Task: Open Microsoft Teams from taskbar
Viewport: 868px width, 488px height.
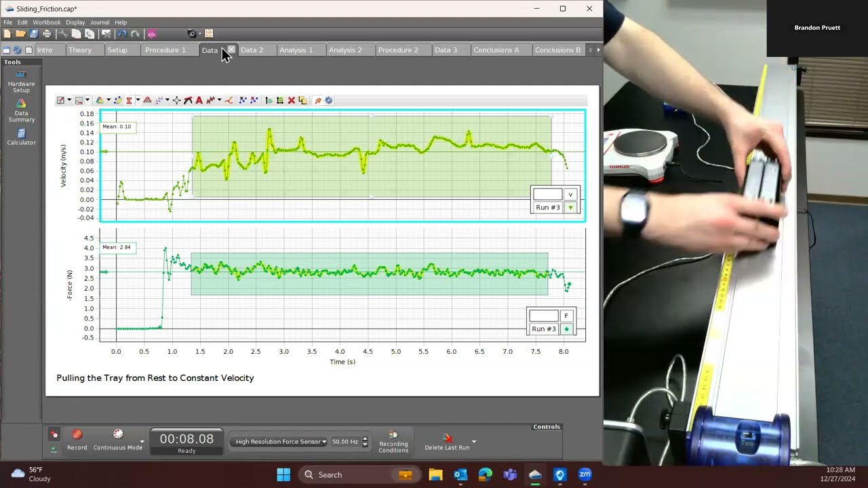Action: point(510,474)
